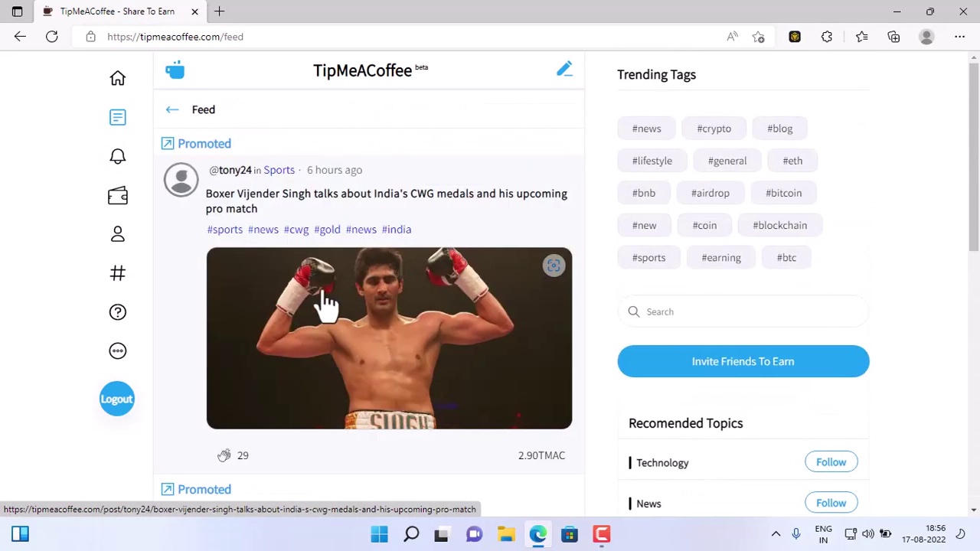
Task: Click Invite Friends To Earn button
Action: click(x=743, y=361)
